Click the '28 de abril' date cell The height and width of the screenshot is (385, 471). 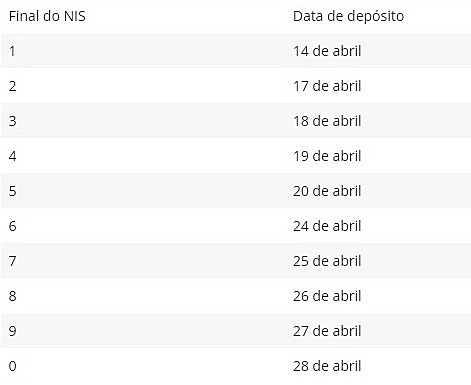pyautogui.click(x=327, y=366)
